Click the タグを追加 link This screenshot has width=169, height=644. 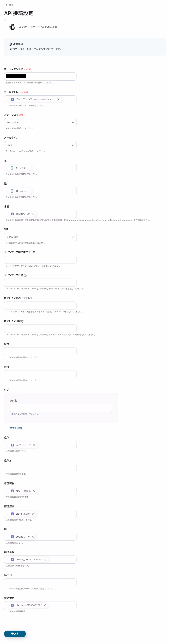pos(13,428)
